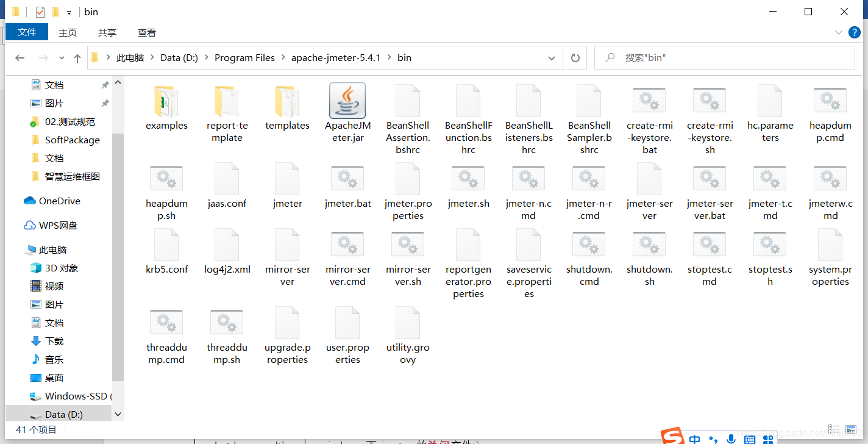868x444 pixels.
Task: Select the stoptest.cmd file icon
Action: 710,245
